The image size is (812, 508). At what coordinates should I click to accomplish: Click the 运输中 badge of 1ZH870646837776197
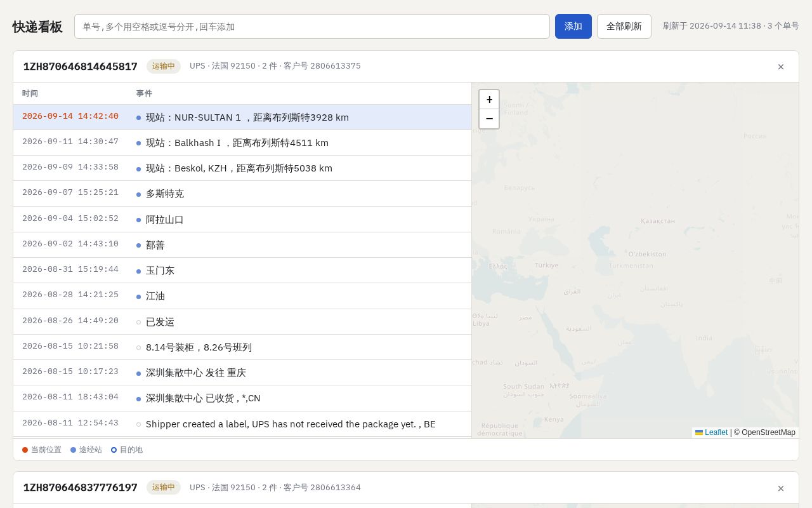(x=164, y=488)
